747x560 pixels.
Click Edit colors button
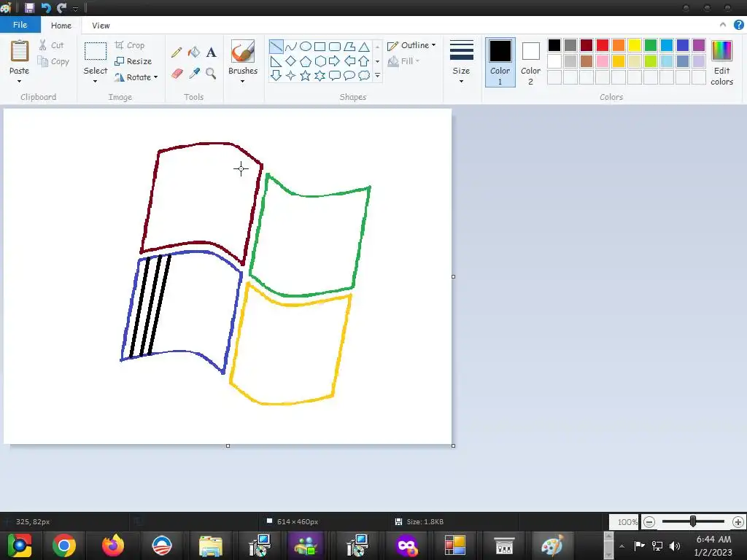(721, 63)
